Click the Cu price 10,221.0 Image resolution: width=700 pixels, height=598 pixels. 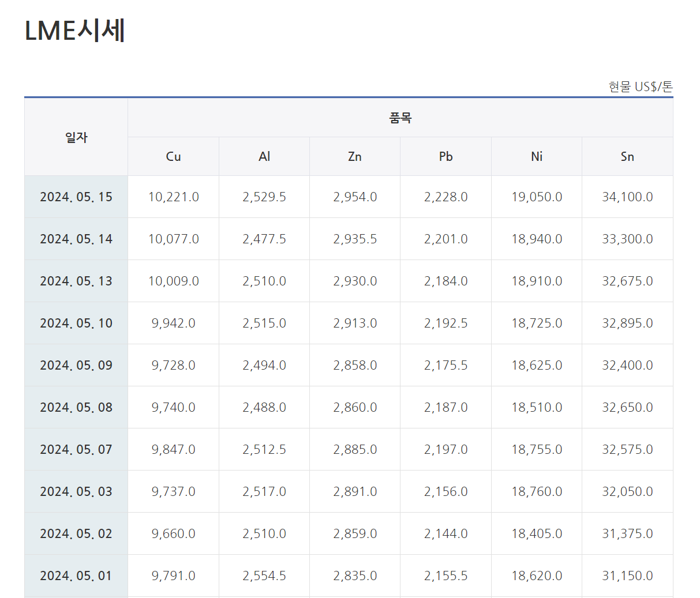click(x=173, y=197)
